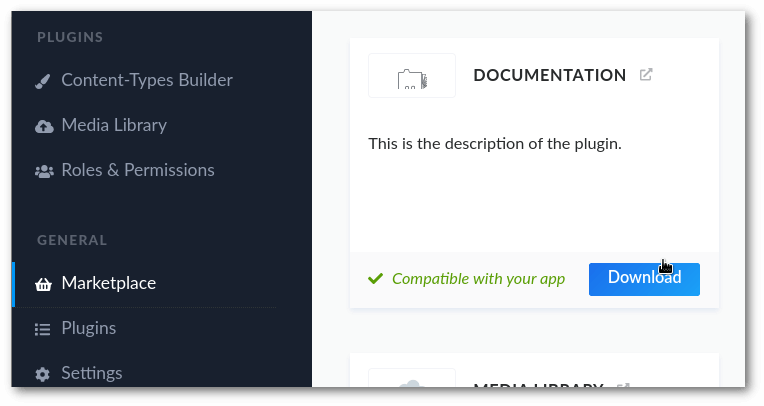Click the users icon beside Roles & Permissions

pyautogui.click(x=44, y=171)
